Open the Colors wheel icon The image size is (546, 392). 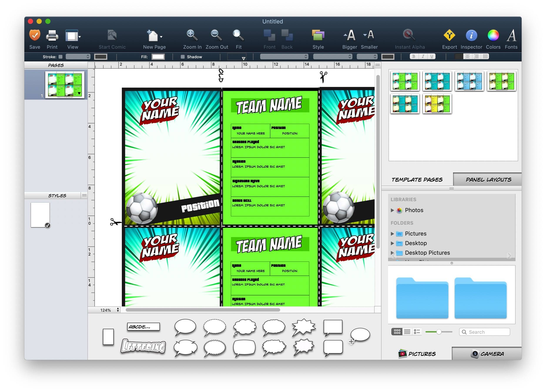tap(493, 35)
